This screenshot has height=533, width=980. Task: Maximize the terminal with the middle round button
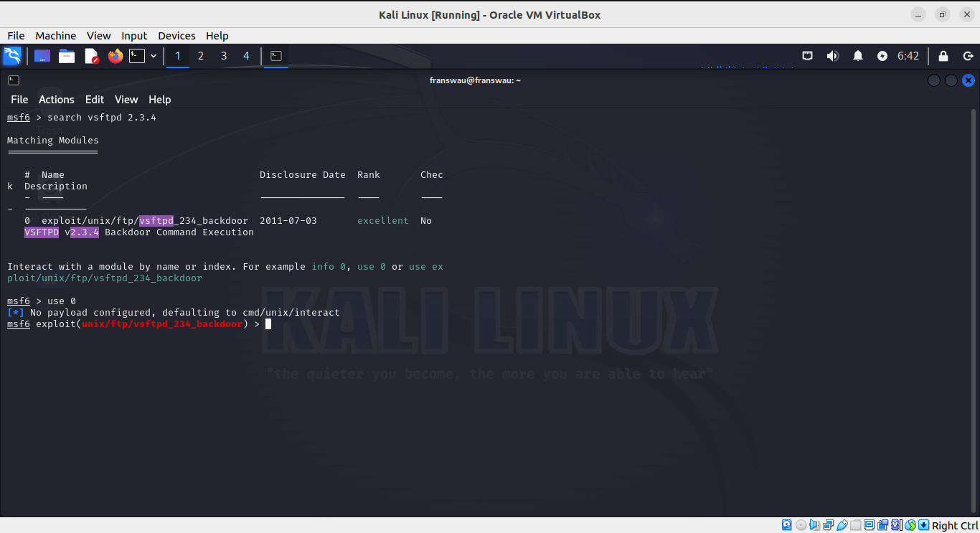(951, 80)
